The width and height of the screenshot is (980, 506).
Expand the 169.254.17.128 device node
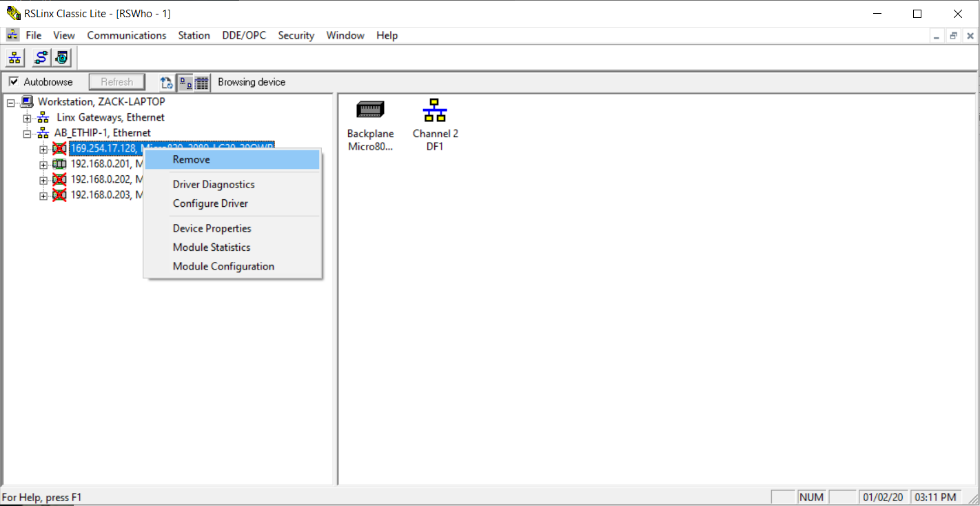(43, 149)
